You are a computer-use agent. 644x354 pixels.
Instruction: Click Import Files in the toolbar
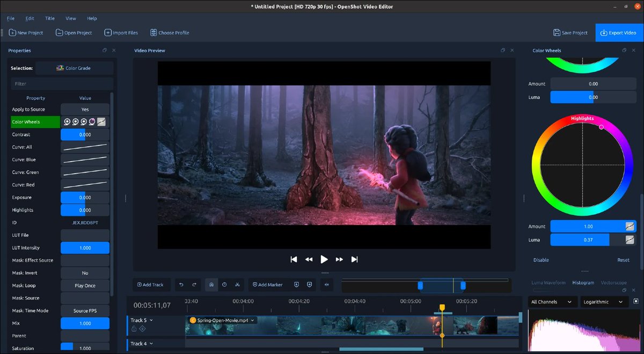pos(121,33)
